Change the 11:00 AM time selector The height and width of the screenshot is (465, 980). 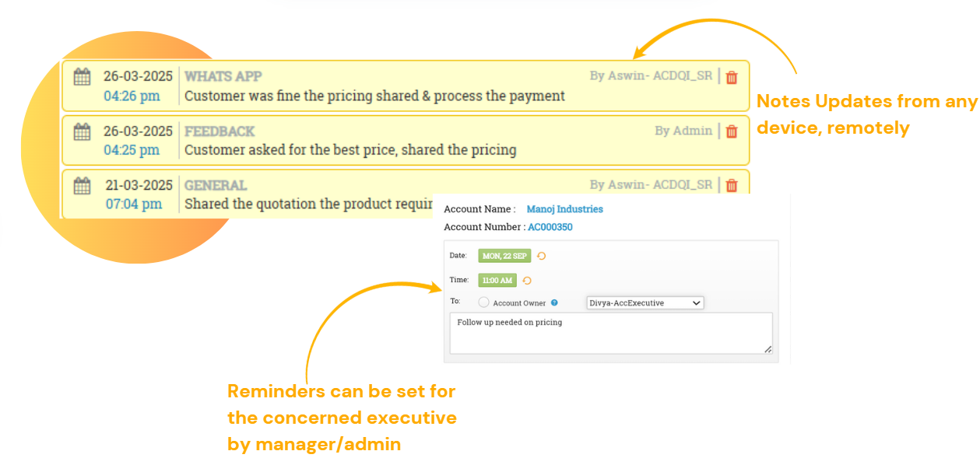(x=497, y=281)
